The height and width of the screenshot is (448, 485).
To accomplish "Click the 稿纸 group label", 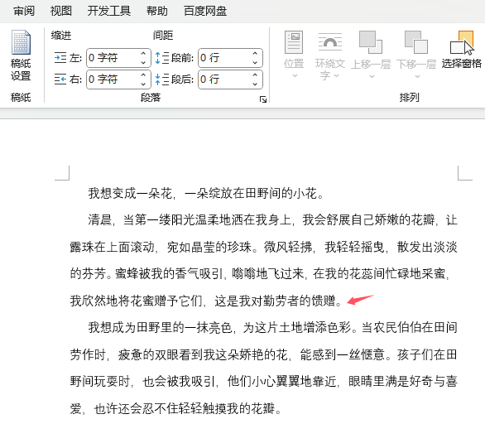I will click(x=21, y=97).
